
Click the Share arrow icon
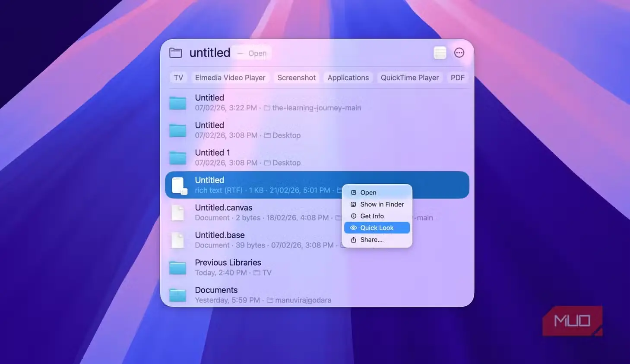354,240
